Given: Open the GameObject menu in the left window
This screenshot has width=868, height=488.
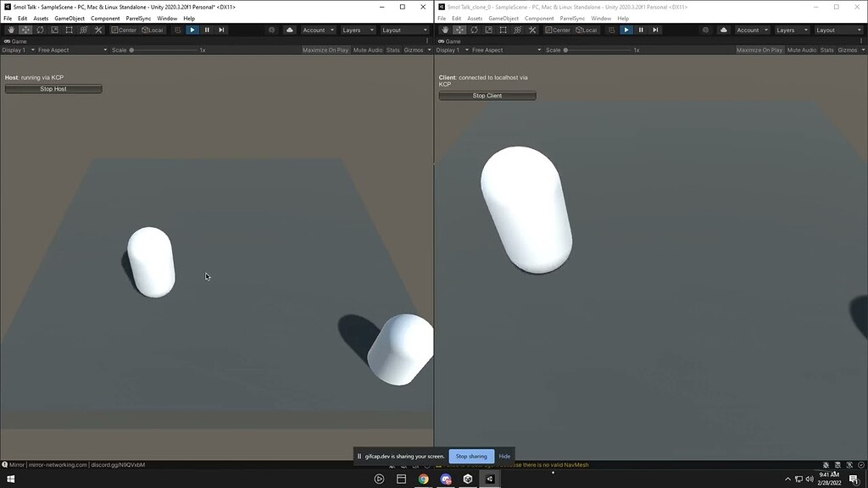Looking at the screenshot, I should (69, 18).
